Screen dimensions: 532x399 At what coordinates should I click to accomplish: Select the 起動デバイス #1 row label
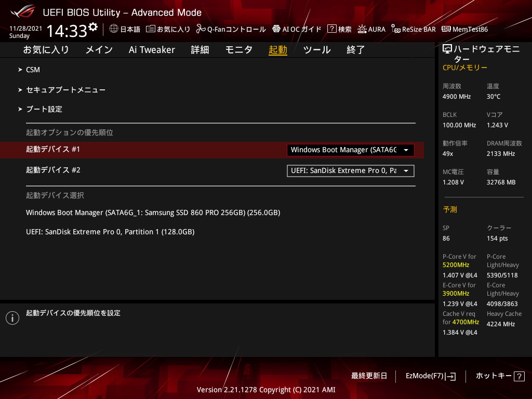click(x=53, y=149)
